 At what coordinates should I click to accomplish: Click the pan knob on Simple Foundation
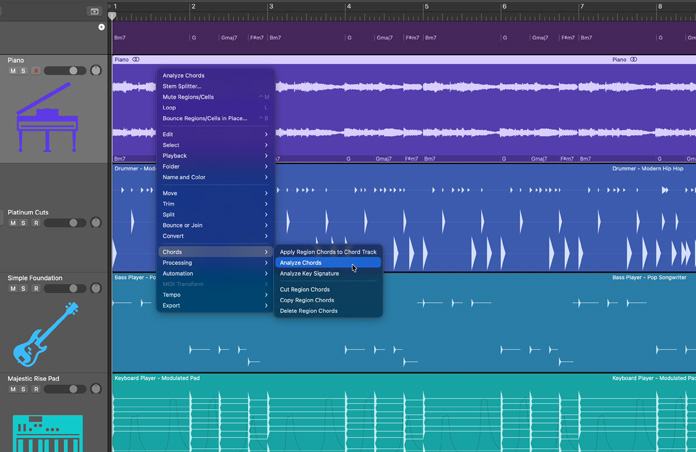point(96,289)
